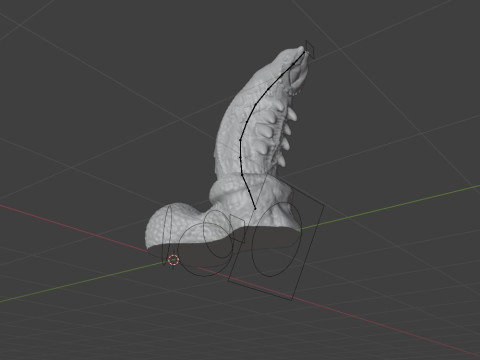Click the red-white 3D cursor at the origin
This screenshot has width=480, height=360.
tap(173, 260)
